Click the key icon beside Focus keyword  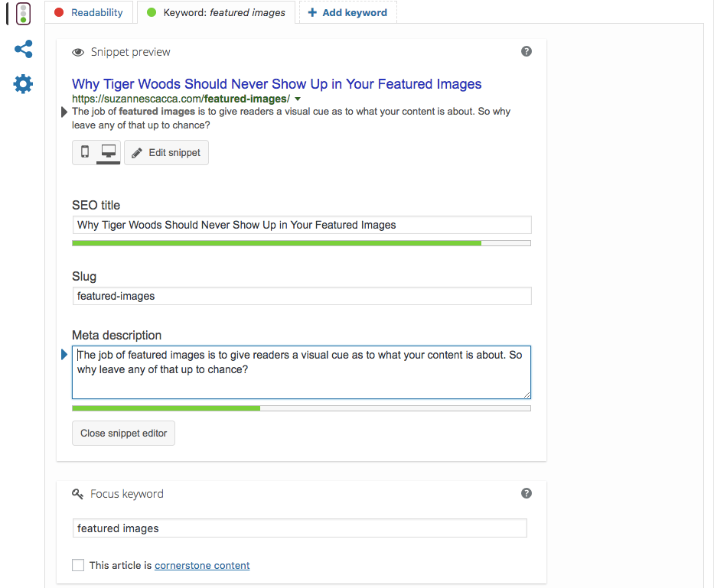pyautogui.click(x=78, y=494)
